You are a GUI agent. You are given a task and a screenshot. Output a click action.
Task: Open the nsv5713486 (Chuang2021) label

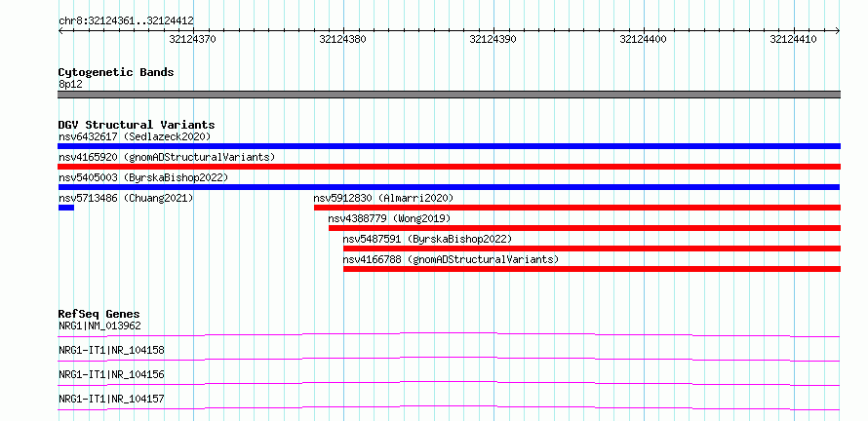coord(126,198)
